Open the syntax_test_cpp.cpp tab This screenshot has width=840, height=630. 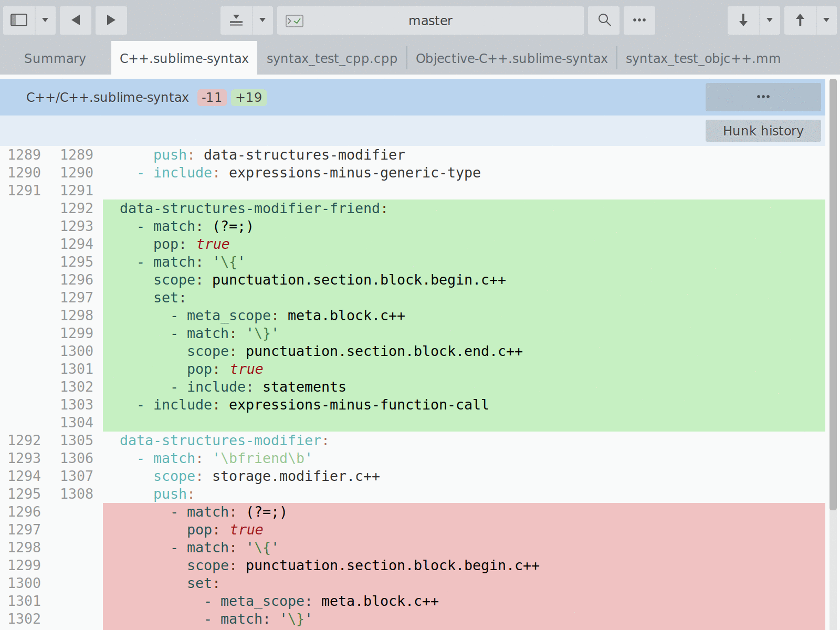332,58
